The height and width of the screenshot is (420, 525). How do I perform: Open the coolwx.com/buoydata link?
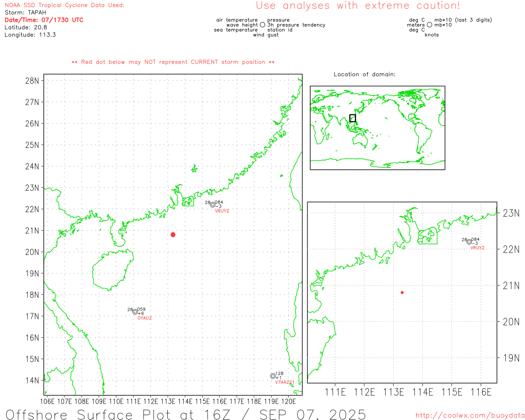point(470,415)
